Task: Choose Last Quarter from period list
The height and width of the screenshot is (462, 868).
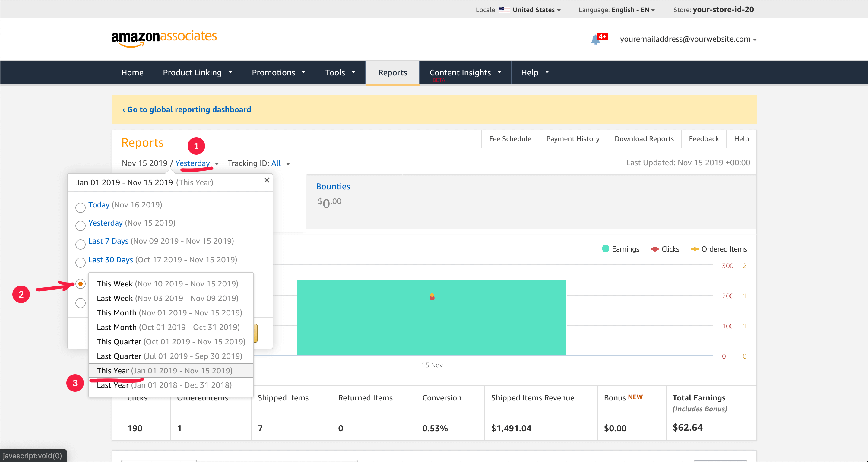Action: point(171,356)
